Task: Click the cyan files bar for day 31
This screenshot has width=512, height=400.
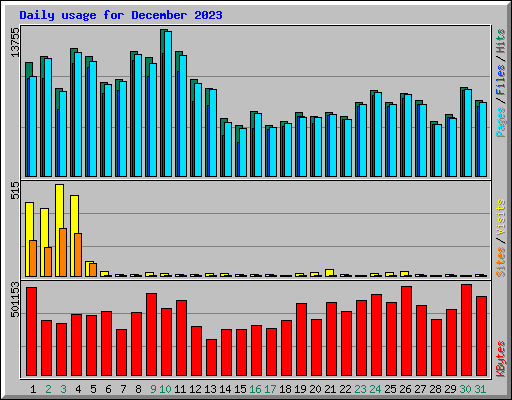Action: [x=483, y=139]
